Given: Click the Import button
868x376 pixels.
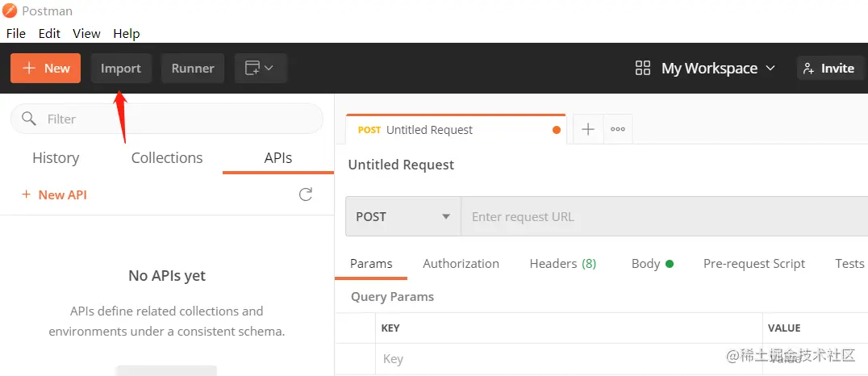Looking at the screenshot, I should click(x=121, y=69).
